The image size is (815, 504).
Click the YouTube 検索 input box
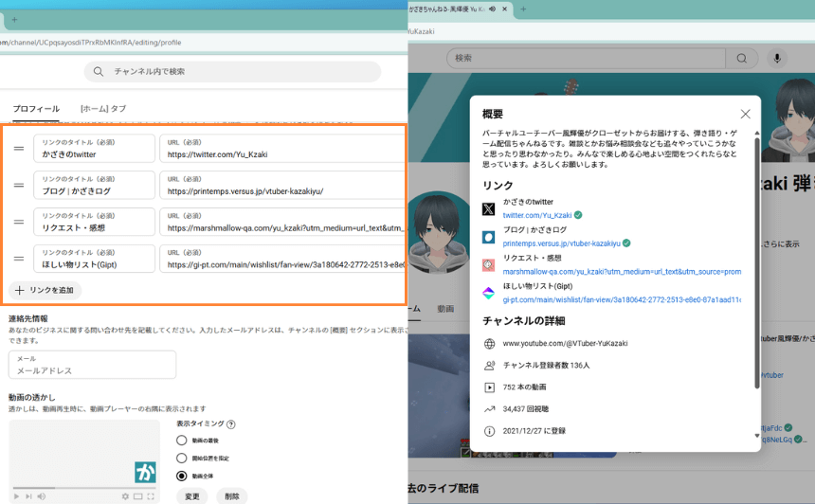[x=586, y=58]
